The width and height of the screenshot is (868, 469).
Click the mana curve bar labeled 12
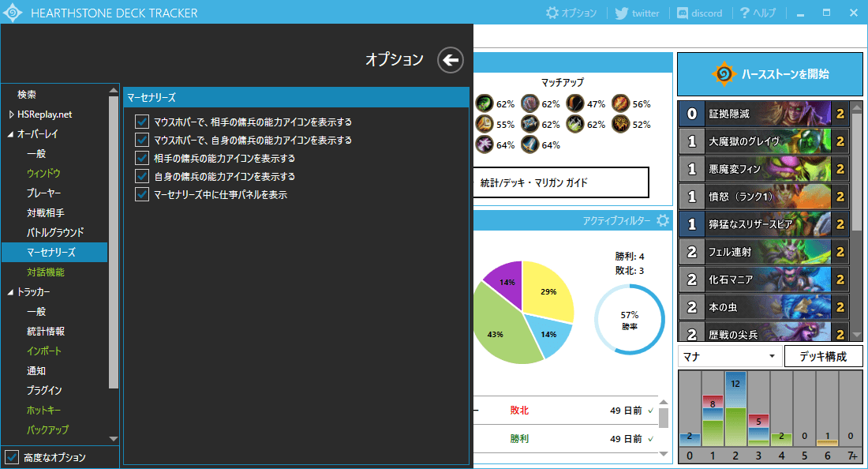735,409
